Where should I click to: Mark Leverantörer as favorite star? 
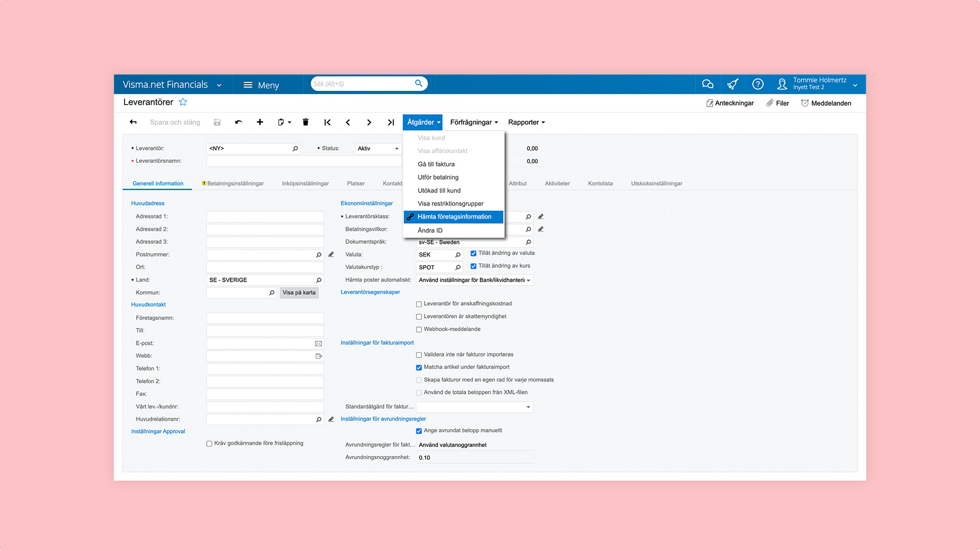click(x=183, y=102)
